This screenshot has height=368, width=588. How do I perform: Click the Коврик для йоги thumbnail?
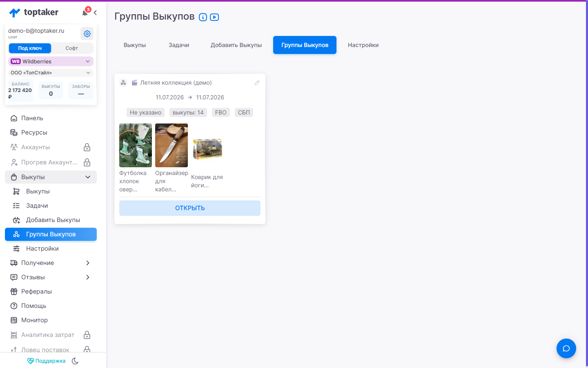(x=207, y=148)
